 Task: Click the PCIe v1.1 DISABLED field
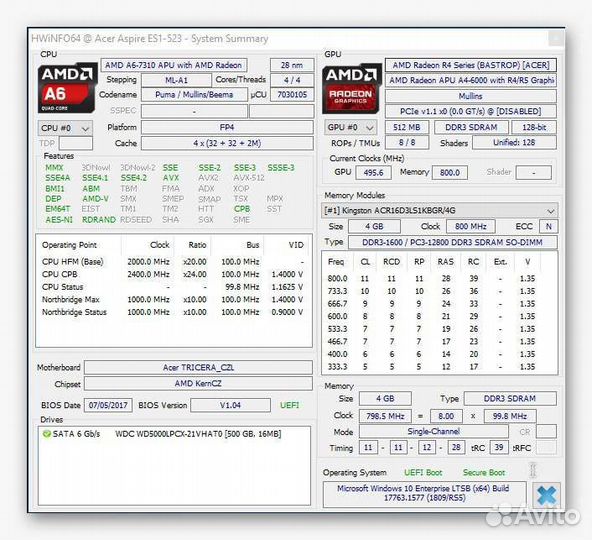[x=470, y=111]
